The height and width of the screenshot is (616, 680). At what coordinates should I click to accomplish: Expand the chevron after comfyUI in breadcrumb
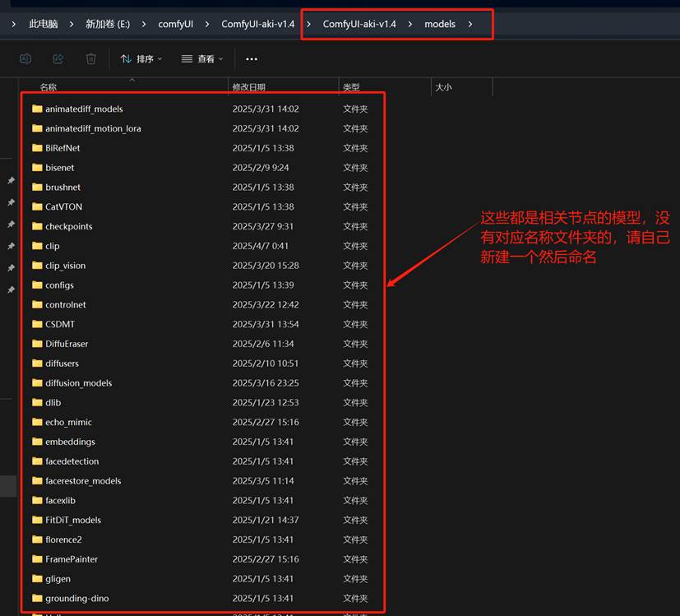tap(207, 24)
